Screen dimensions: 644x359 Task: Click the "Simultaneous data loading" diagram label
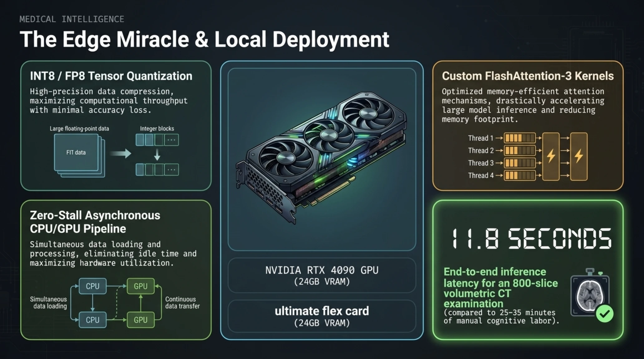(48, 303)
